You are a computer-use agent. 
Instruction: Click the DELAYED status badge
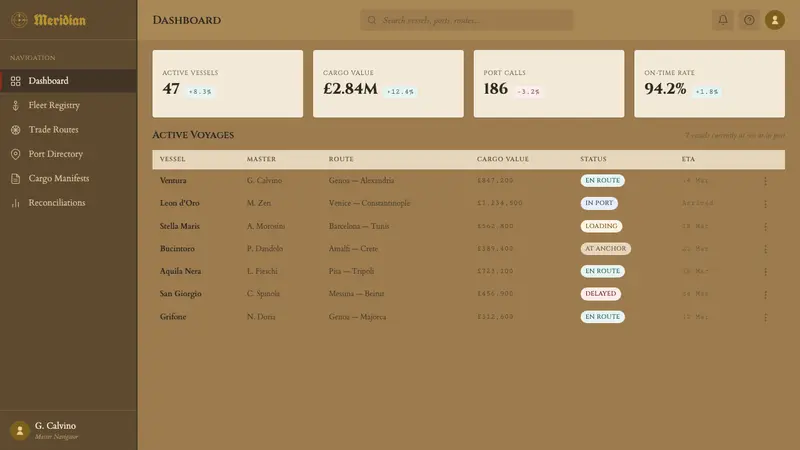pyautogui.click(x=601, y=294)
